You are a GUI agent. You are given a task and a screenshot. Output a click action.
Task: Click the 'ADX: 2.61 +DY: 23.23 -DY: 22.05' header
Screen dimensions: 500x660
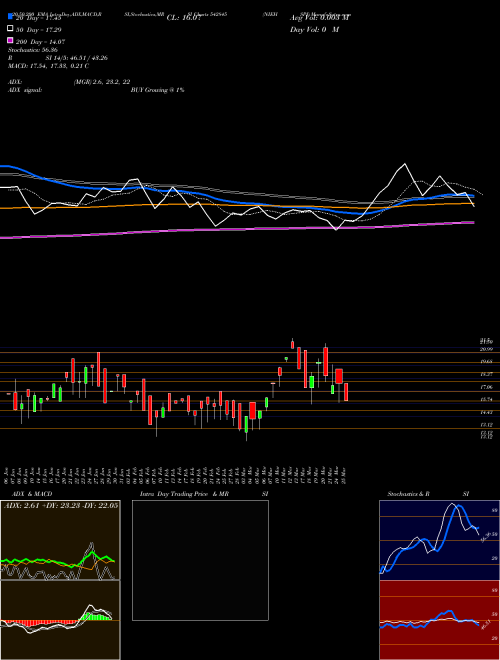click(x=61, y=506)
